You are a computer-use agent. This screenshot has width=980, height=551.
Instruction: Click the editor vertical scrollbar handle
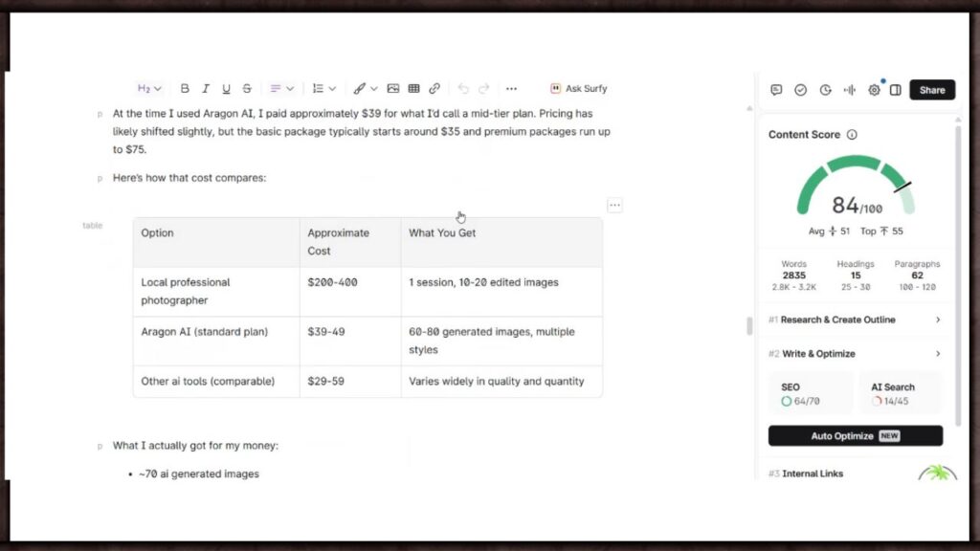click(749, 326)
